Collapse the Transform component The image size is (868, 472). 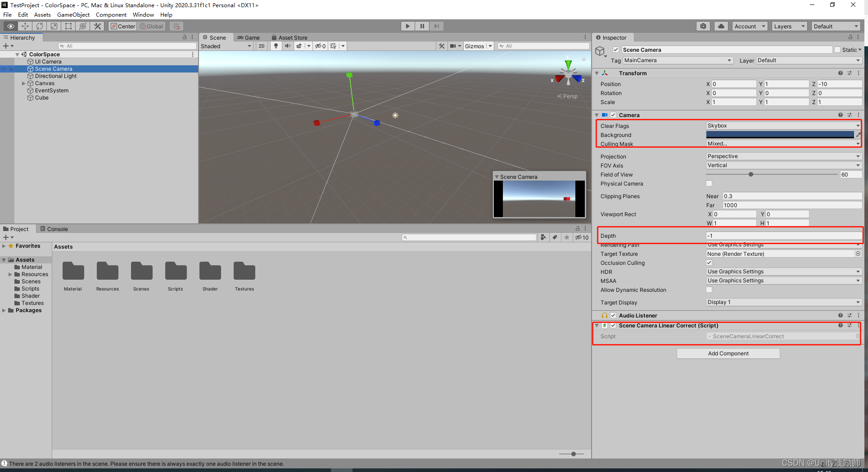[597, 73]
